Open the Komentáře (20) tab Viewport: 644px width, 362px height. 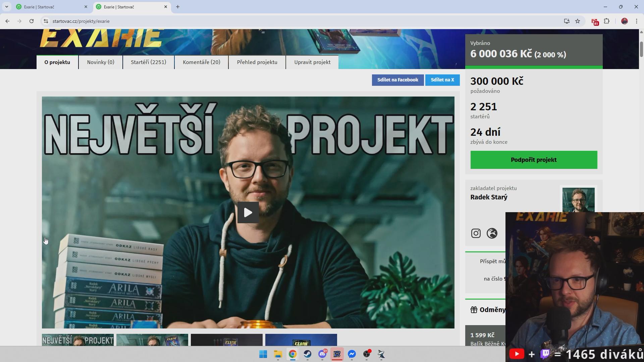(201, 62)
